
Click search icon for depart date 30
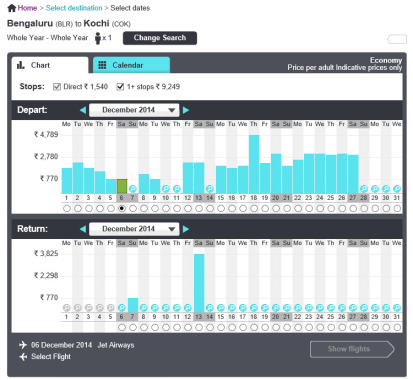[386, 189]
